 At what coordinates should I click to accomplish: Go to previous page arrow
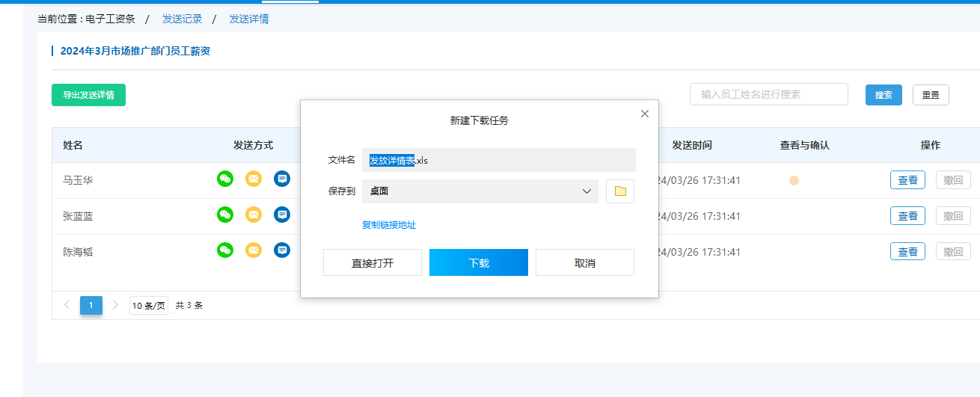point(67,305)
